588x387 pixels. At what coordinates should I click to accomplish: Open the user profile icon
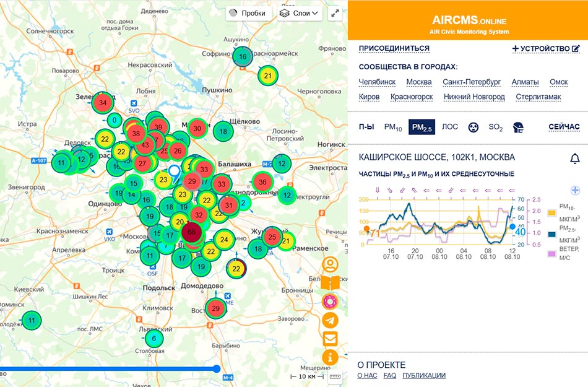click(x=331, y=266)
